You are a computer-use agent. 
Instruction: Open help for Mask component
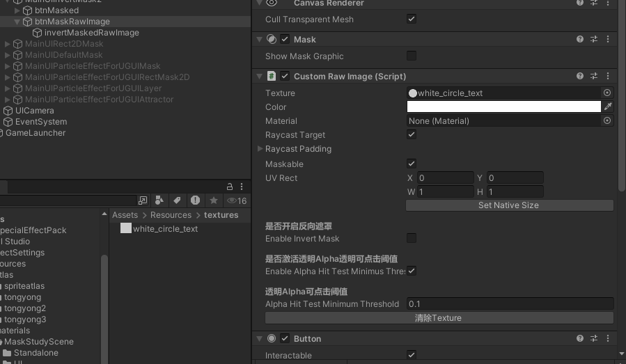579,39
